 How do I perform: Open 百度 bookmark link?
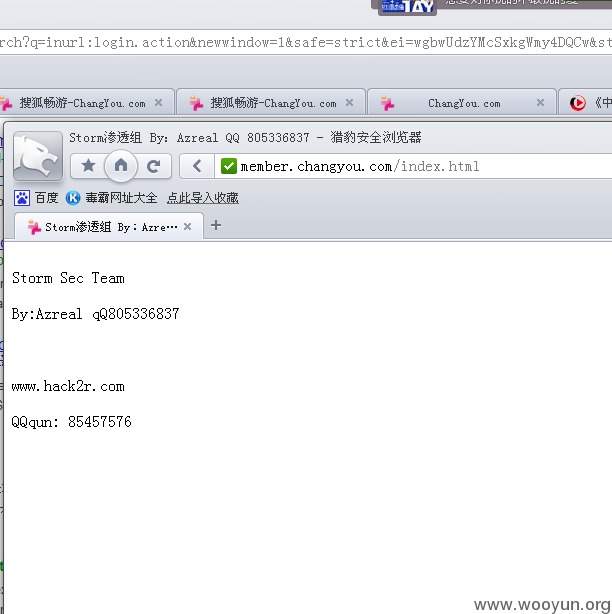[x=46, y=198]
